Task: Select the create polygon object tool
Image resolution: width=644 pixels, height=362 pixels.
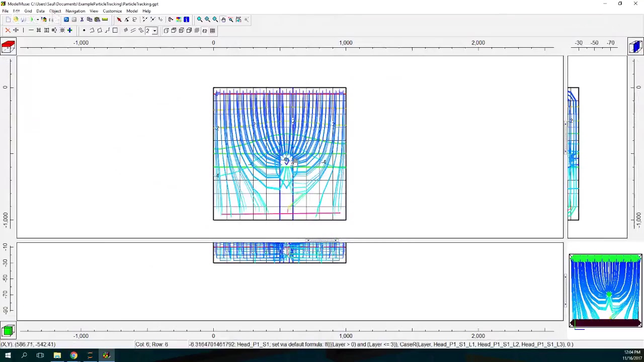Action: coord(100,31)
